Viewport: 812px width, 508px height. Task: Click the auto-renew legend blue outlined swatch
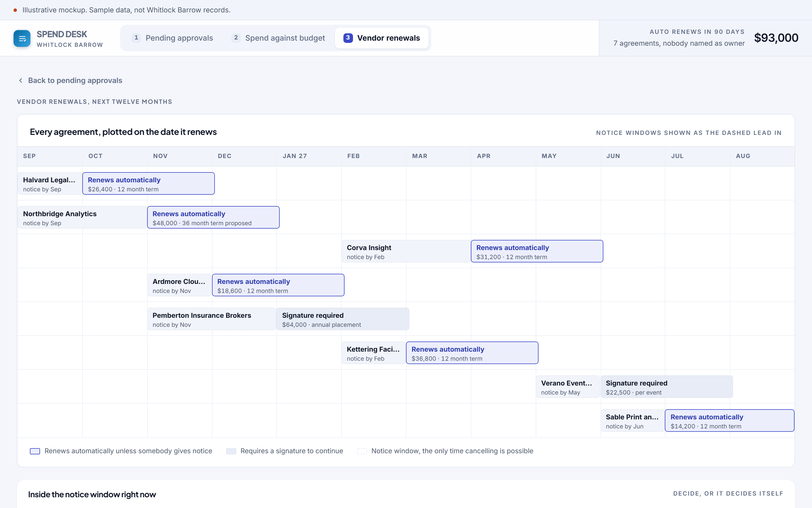point(35,451)
